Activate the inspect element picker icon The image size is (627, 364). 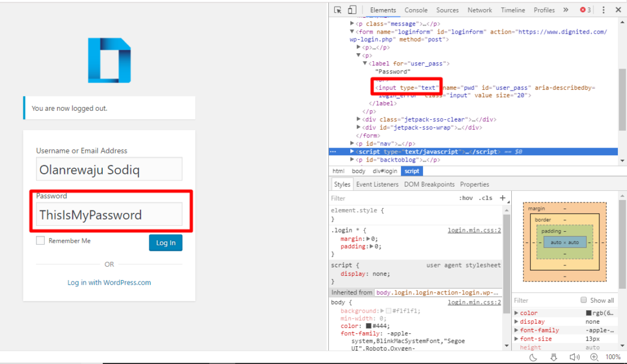pos(337,10)
